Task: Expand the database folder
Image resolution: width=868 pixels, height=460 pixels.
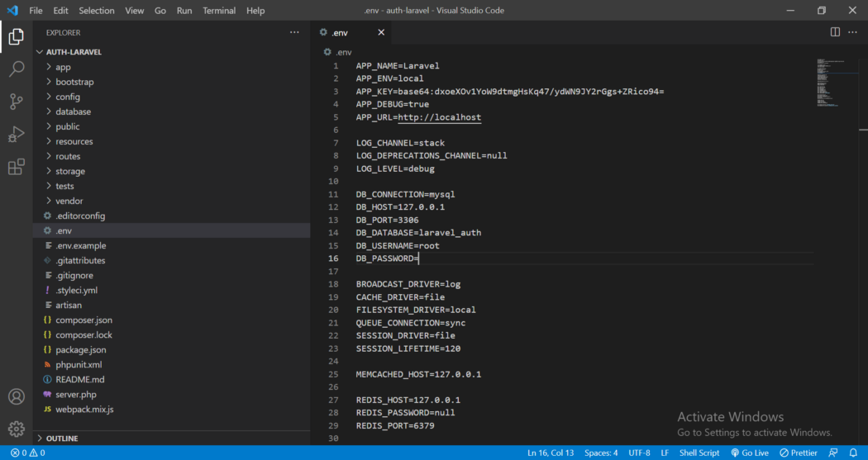Action: tap(172, 111)
